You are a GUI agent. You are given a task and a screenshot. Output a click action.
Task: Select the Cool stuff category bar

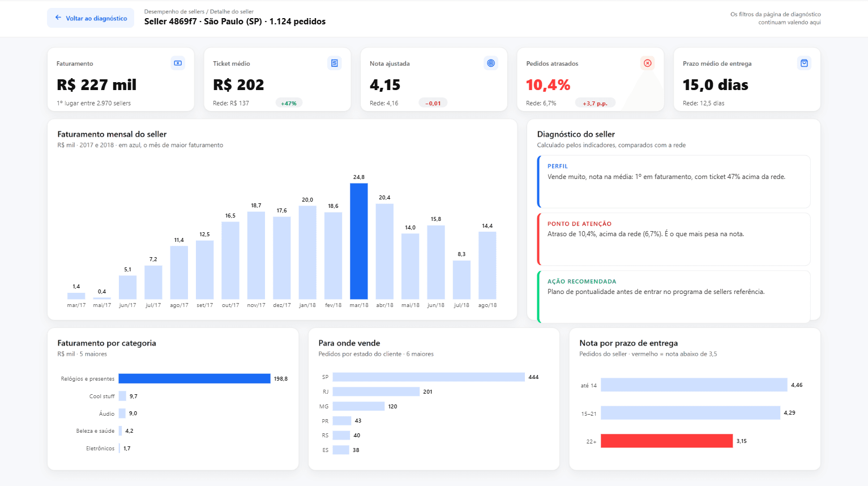122,396
